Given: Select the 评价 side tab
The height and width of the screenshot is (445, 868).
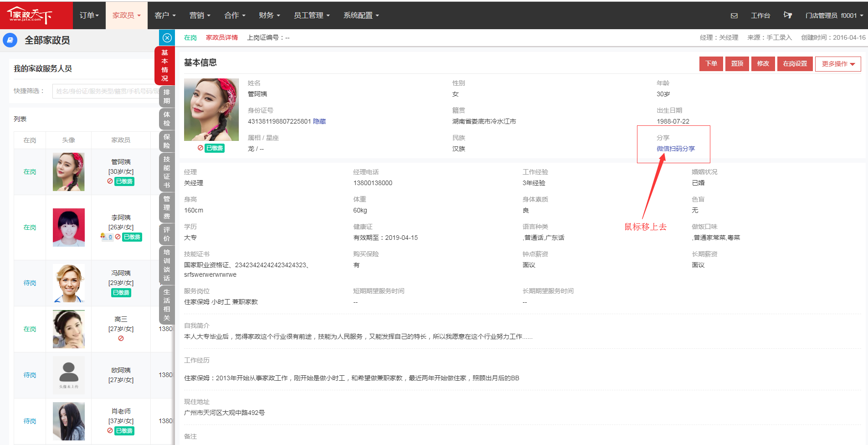Looking at the screenshot, I should (x=167, y=234).
